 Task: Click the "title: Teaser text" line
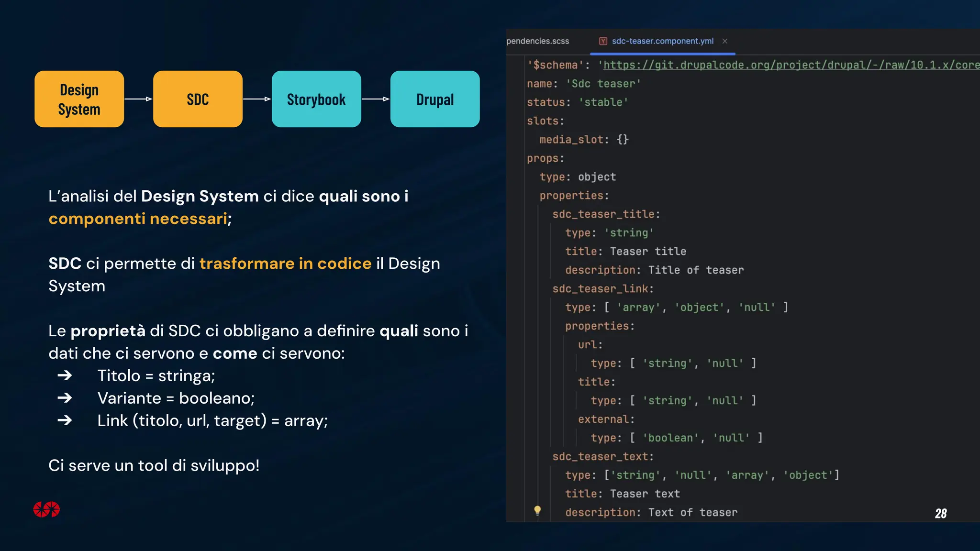(x=623, y=494)
